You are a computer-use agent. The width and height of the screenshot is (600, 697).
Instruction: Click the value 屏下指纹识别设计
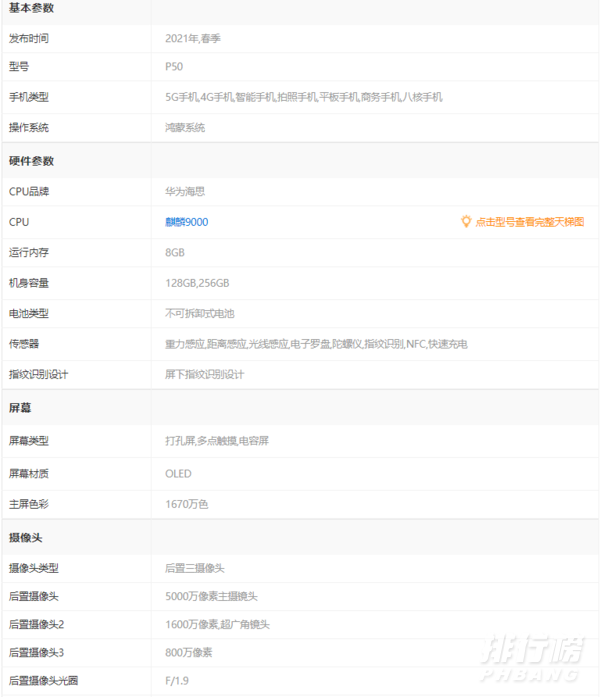[x=204, y=374]
